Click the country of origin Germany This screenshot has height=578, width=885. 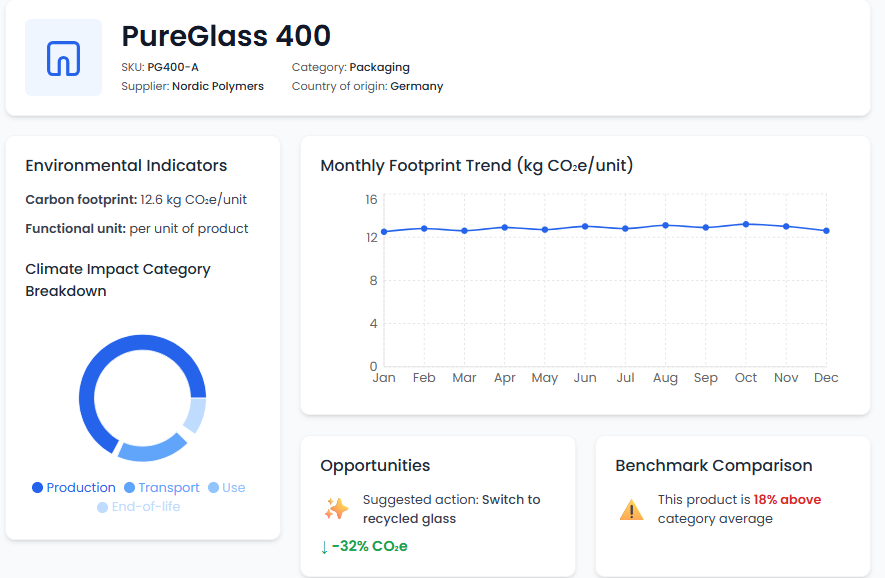[417, 86]
